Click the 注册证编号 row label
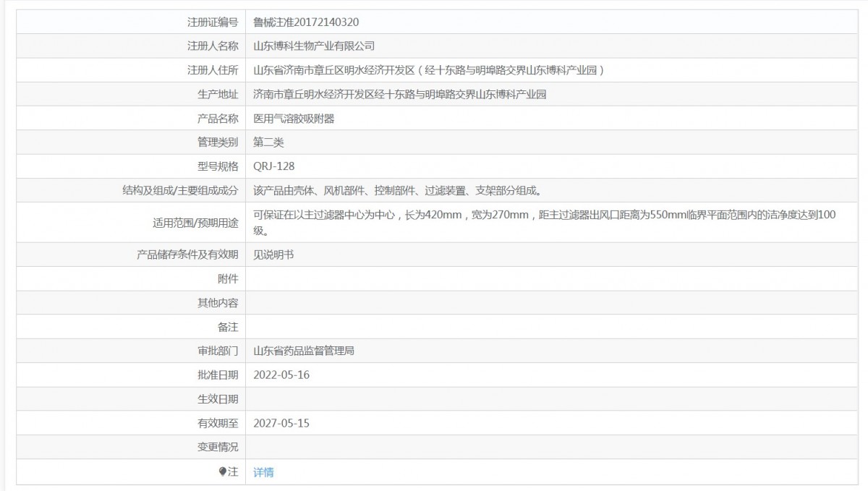The height and width of the screenshot is (491, 868). pyautogui.click(x=213, y=22)
